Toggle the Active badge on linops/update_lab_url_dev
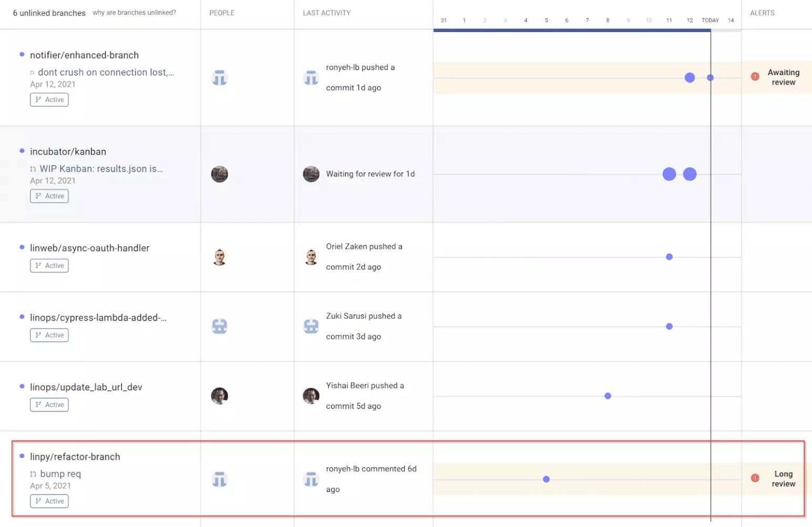The width and height of the screenshot is (812, 527). pos(49,404)
